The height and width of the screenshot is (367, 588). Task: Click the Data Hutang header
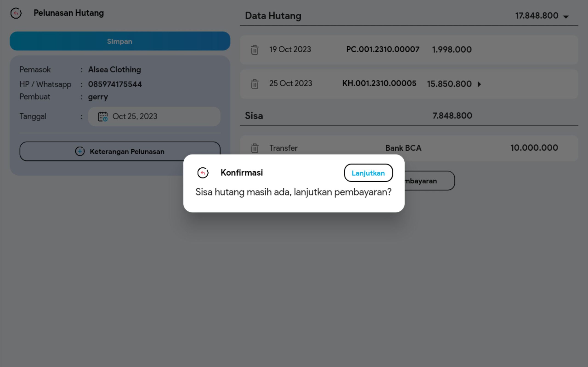273,16
